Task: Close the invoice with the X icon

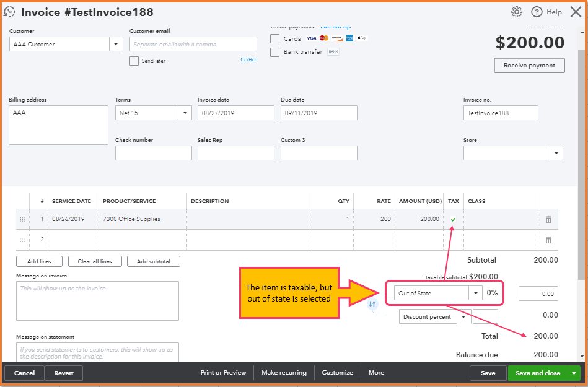Action: [x=576, y=12]
